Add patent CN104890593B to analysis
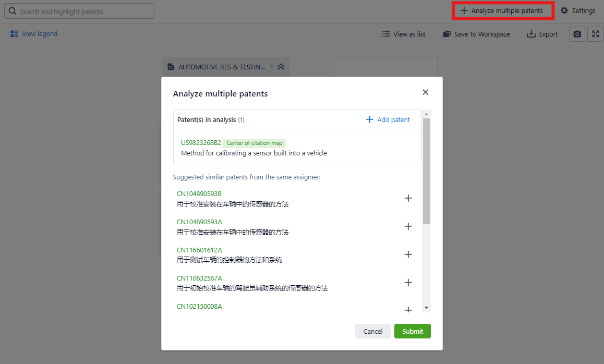The image size is (604, 364). [408, 198]
